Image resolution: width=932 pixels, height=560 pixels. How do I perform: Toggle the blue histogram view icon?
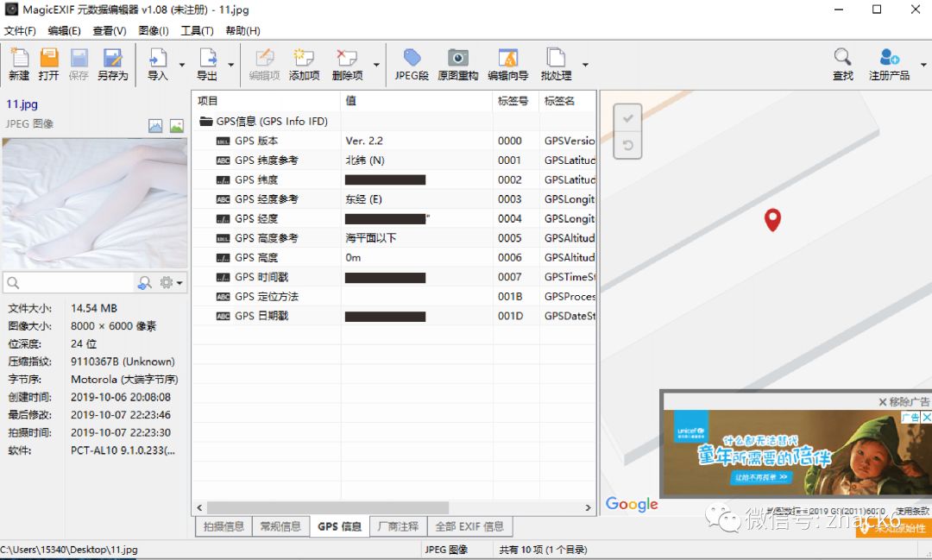click(154, 125)
